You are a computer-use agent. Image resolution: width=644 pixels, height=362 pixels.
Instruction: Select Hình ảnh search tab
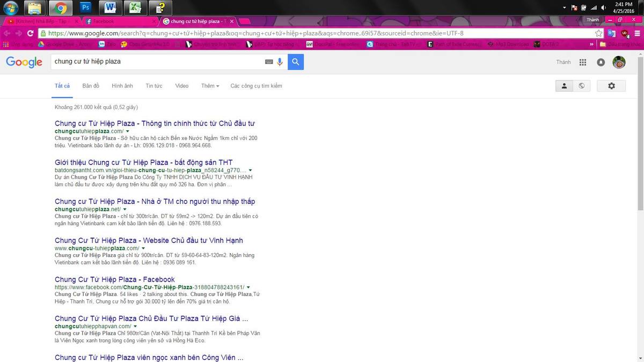(122, 86)
